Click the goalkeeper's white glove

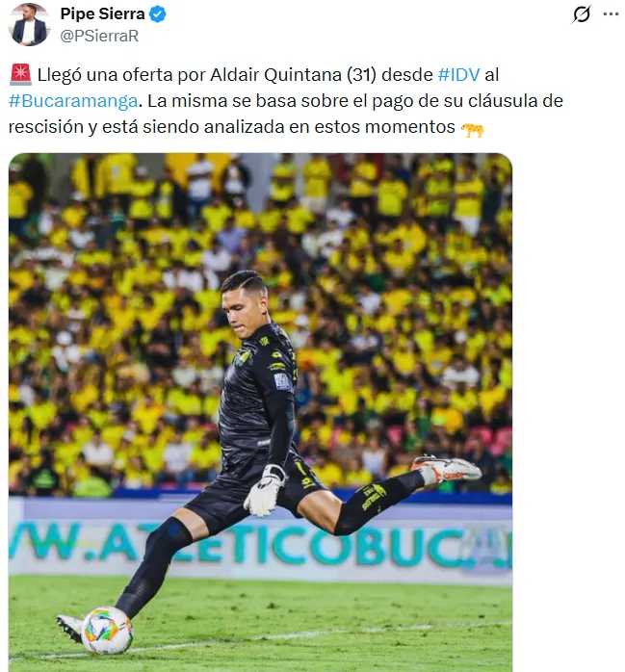(265, 491)
